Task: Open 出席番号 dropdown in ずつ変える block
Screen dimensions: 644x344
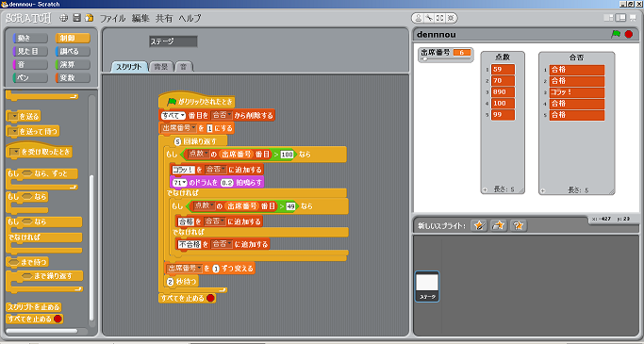Action: (185, 269)
